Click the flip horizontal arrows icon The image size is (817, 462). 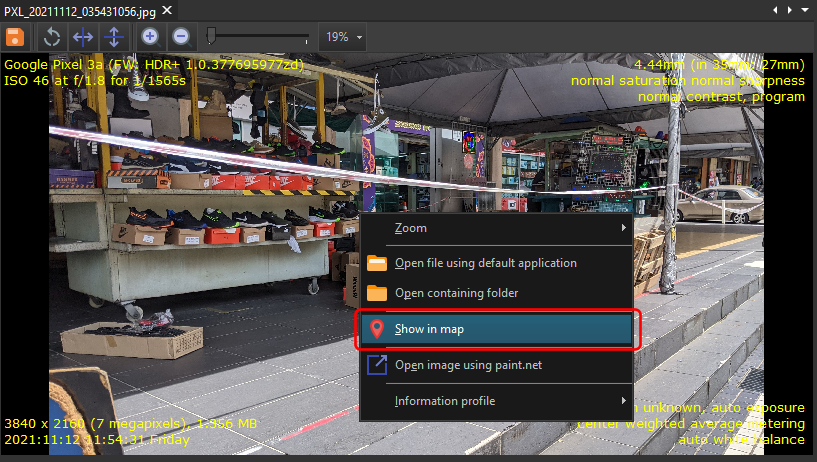coord(83,37)
